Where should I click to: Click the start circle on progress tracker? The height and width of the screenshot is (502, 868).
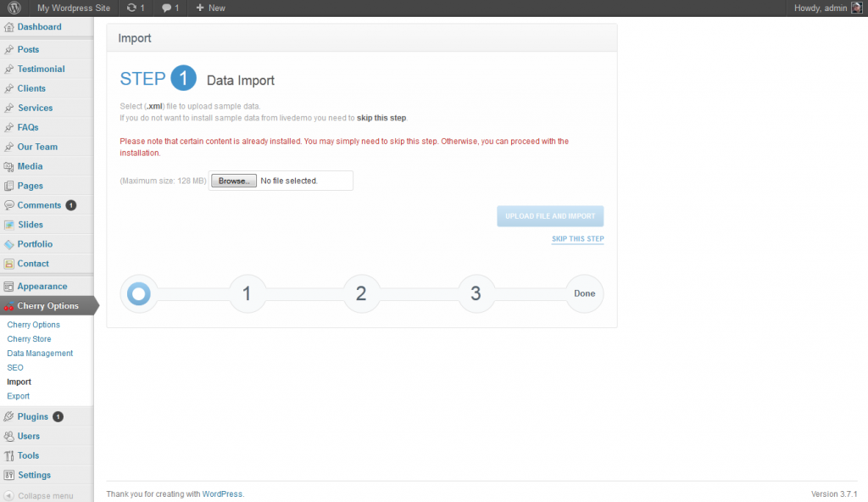coord(139,293)
